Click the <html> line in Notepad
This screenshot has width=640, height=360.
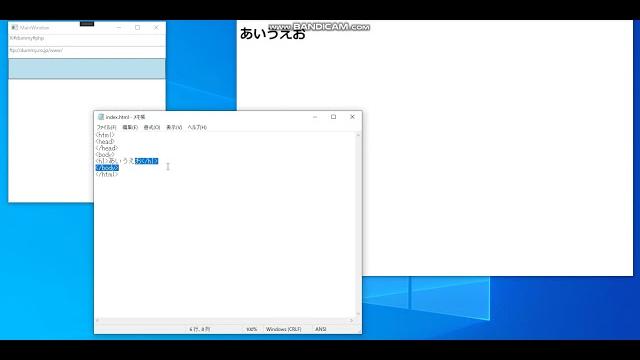(105, 135)
